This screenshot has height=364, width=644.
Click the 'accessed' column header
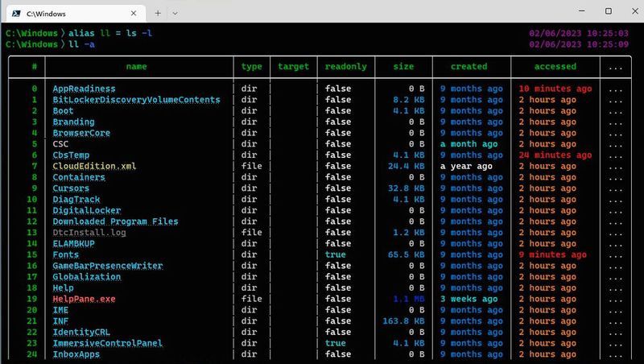point(555,67)
